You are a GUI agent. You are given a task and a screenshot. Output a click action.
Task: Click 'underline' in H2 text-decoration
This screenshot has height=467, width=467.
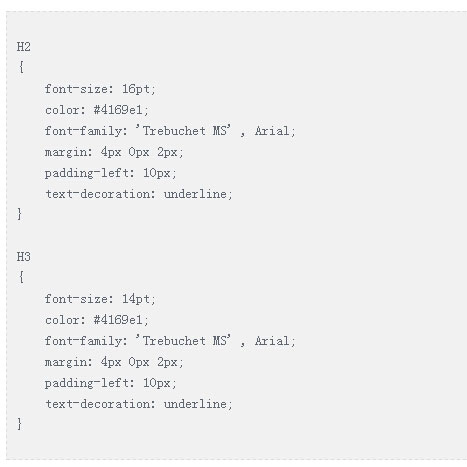coord(195,194)
